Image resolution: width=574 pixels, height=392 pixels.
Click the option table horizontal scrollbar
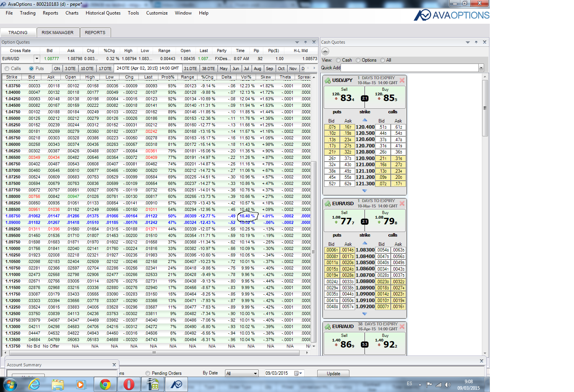coord(154,352)
